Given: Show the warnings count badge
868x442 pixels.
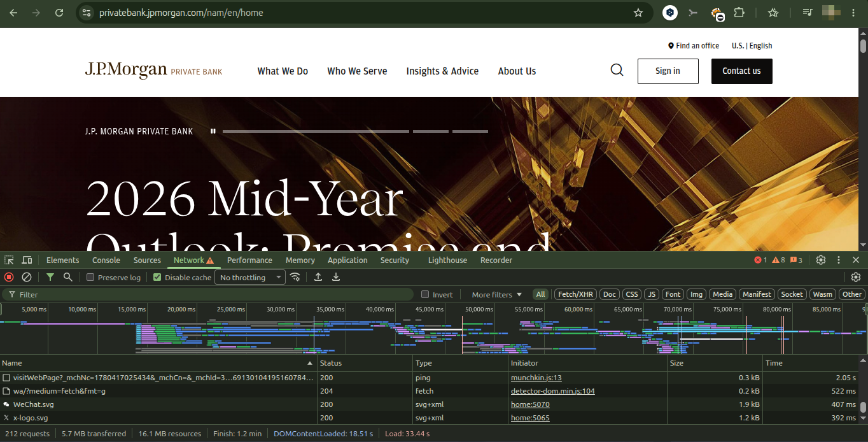Looking at the screenshot, I should coord(779,260).
